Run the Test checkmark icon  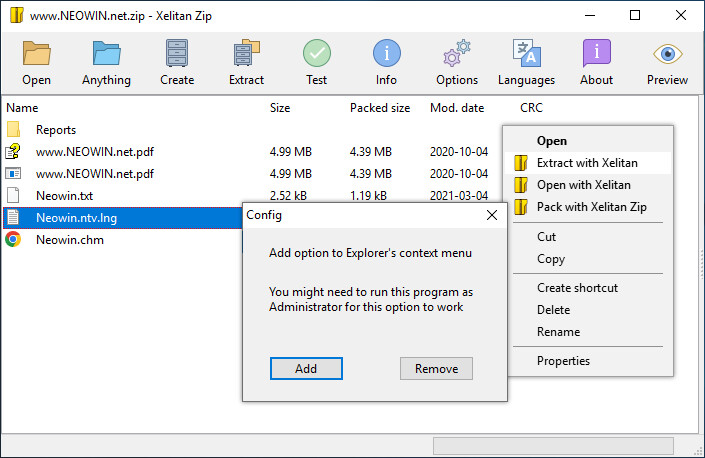click(x=317, y=53)
